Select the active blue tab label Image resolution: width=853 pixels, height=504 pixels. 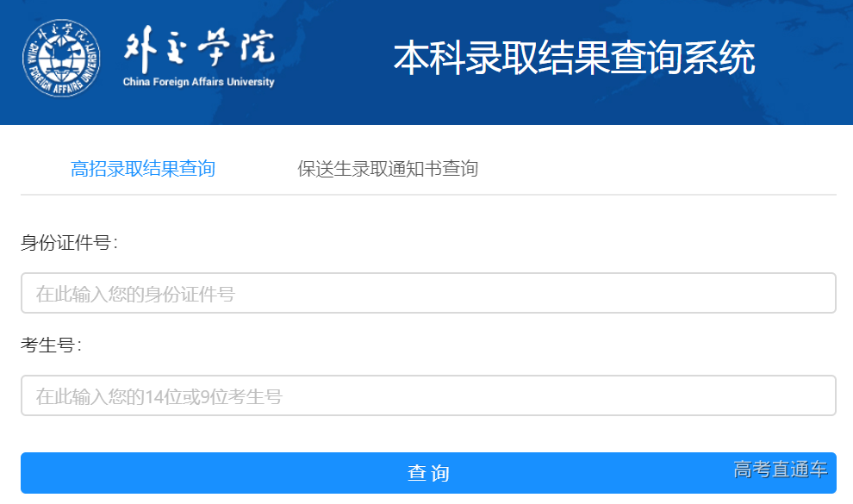(143, 169)
